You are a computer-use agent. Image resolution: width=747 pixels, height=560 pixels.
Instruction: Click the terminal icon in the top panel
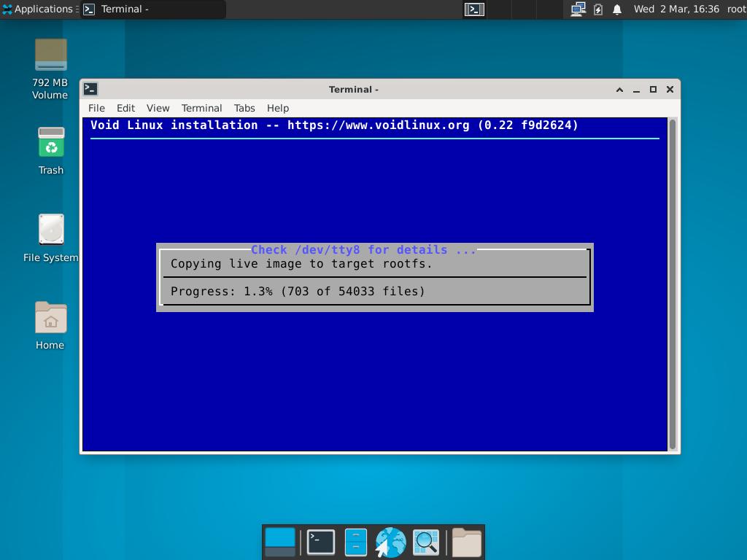474,9
